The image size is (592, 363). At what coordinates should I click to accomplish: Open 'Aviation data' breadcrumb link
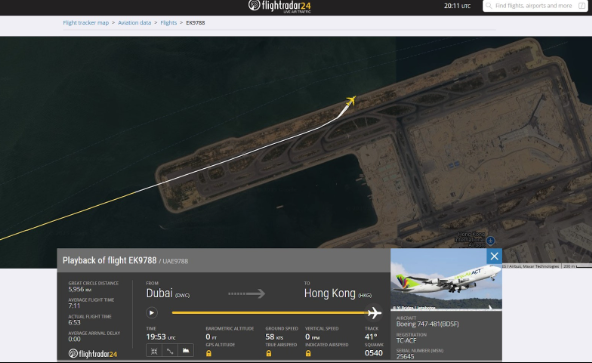[134, 23]
